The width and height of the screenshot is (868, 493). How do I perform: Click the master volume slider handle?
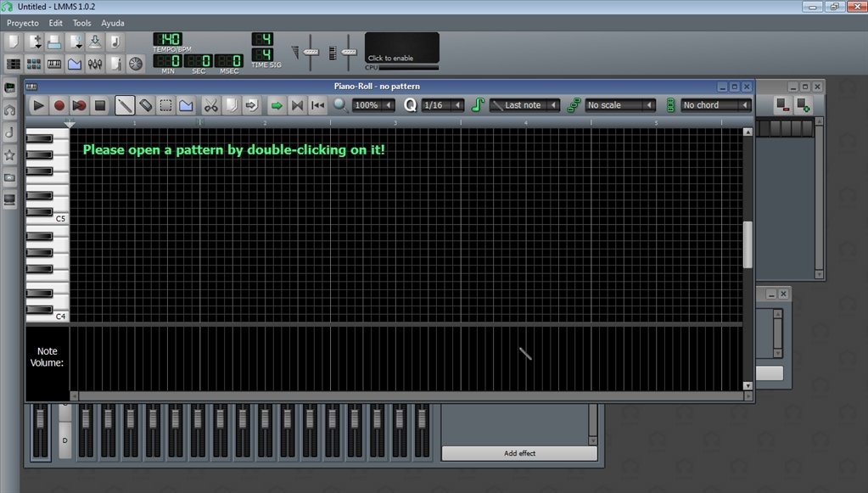311,52
